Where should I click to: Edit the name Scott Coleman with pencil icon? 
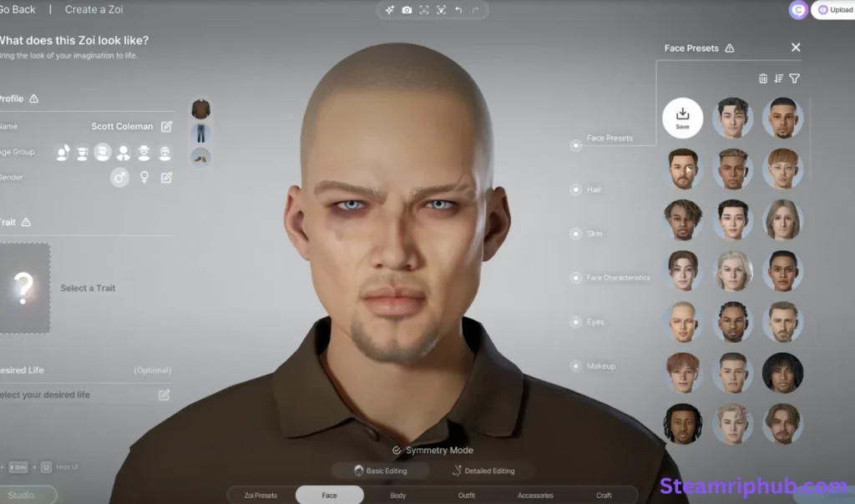pos(166,127)
